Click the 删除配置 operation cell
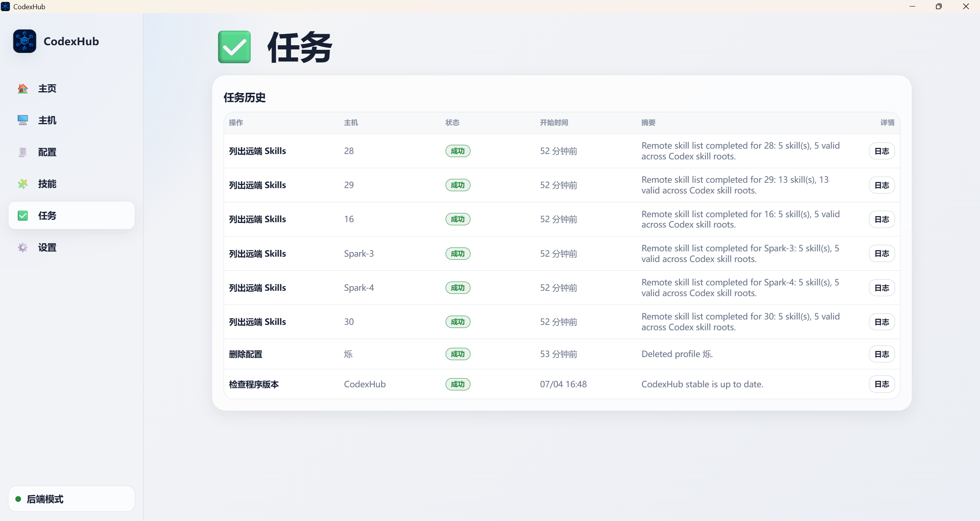Image resolution: width=980 pixels, height=521 pixels. tap(246, 354)
